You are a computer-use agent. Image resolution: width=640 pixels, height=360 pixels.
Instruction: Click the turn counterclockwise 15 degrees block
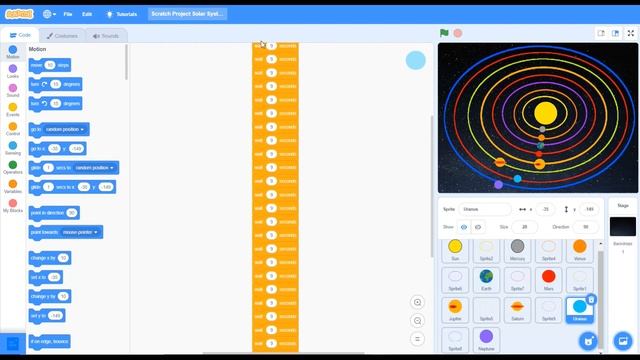pyautogui.click(x=56, y=104)
